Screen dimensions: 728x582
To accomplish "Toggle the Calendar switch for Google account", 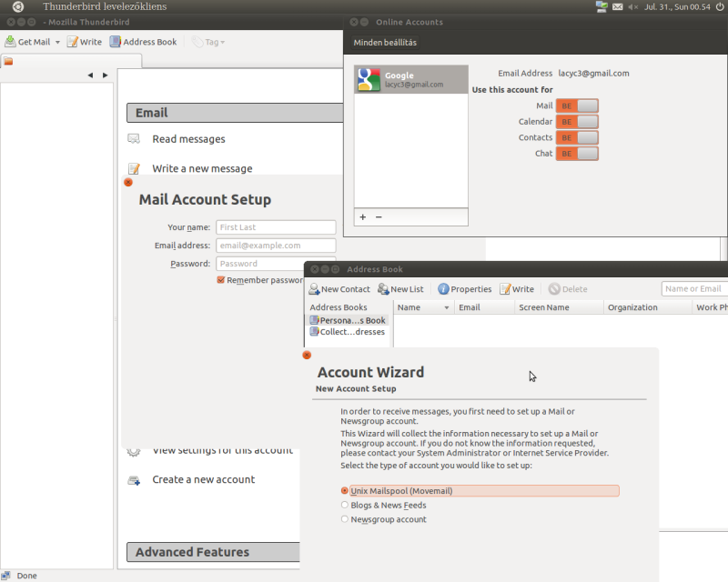I will pos(577,122).
